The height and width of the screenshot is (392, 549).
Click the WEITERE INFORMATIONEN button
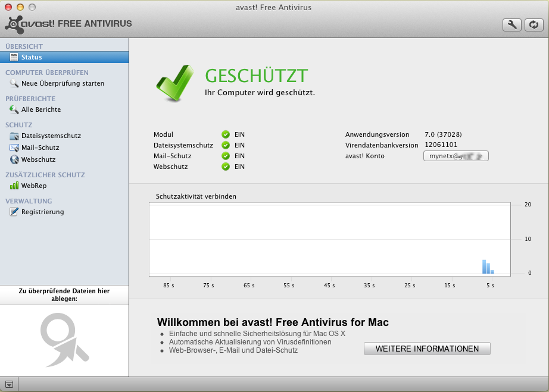427,349
